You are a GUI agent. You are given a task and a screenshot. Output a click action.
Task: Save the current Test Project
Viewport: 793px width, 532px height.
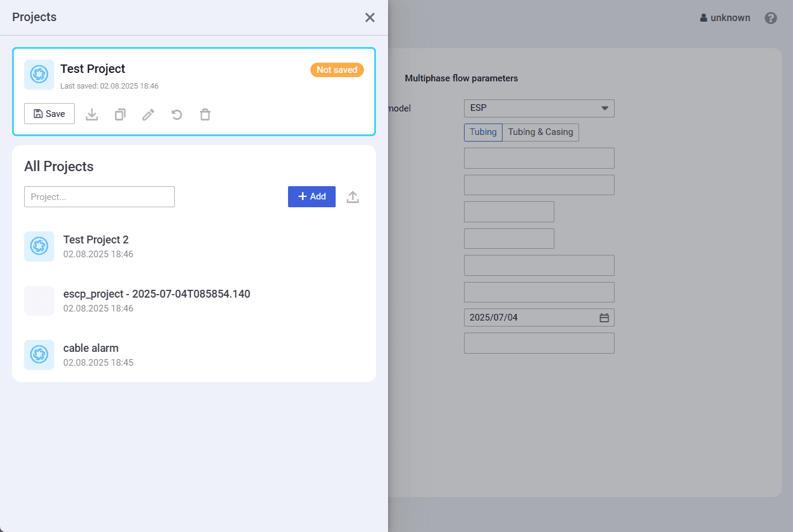pos(49,114)
